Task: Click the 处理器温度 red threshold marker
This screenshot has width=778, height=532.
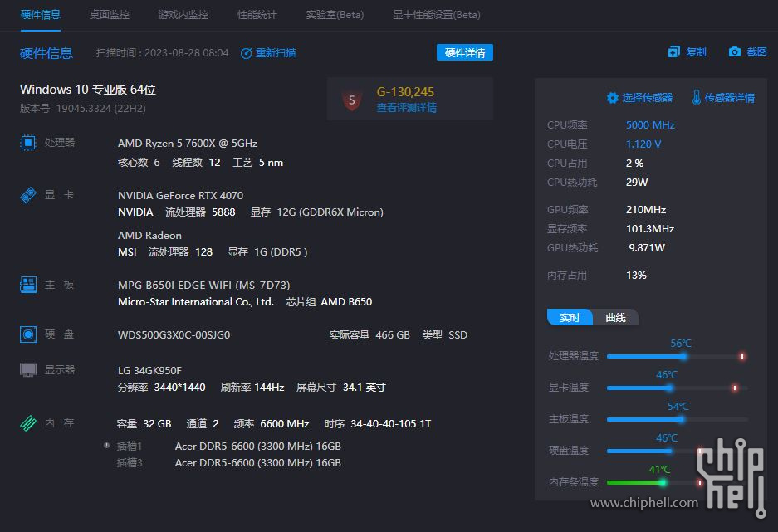Action: point(742,357)
